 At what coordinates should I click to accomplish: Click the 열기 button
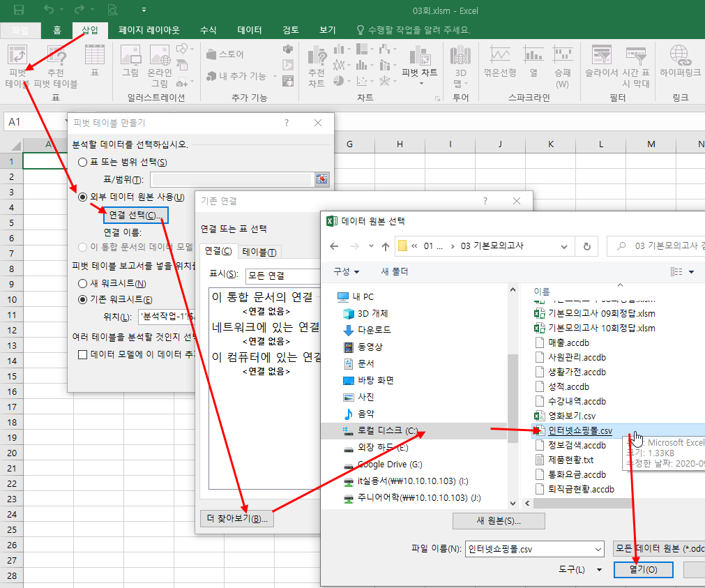[x=644, y=570]
